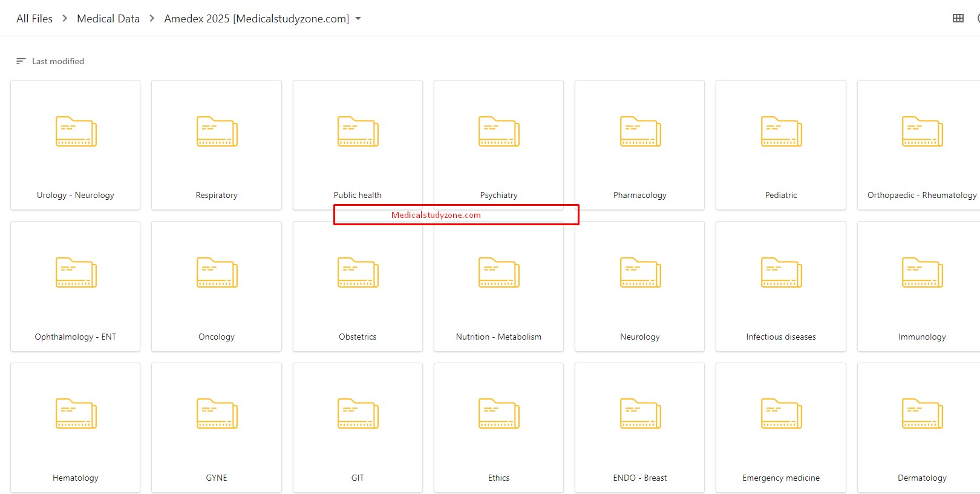980x494 pixels.
Task: Navigate to Medical Data breadcrumb
Action: [x=108, y=19]
